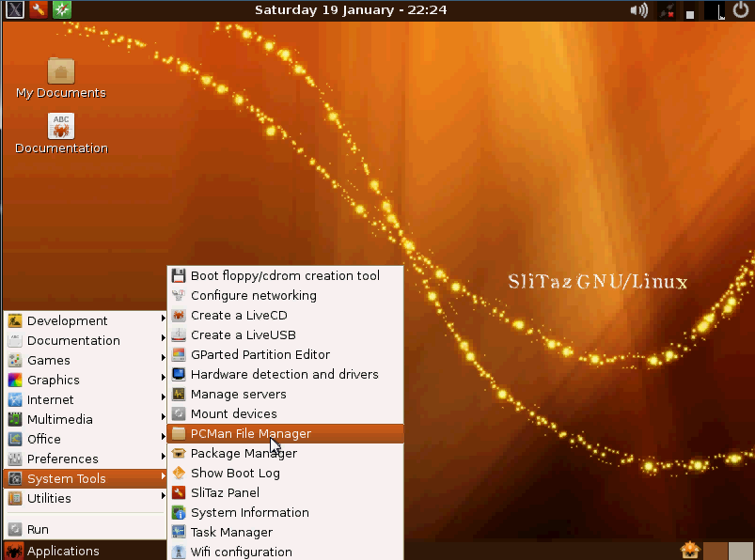Expand the Graphics submenu
755x560 pixels.
pyautogui.click(x=86, y=381)
